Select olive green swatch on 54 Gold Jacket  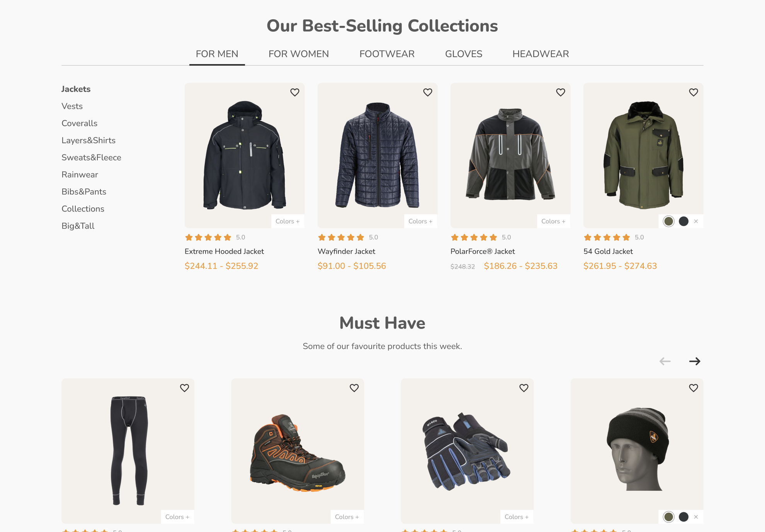click(669, 221)
